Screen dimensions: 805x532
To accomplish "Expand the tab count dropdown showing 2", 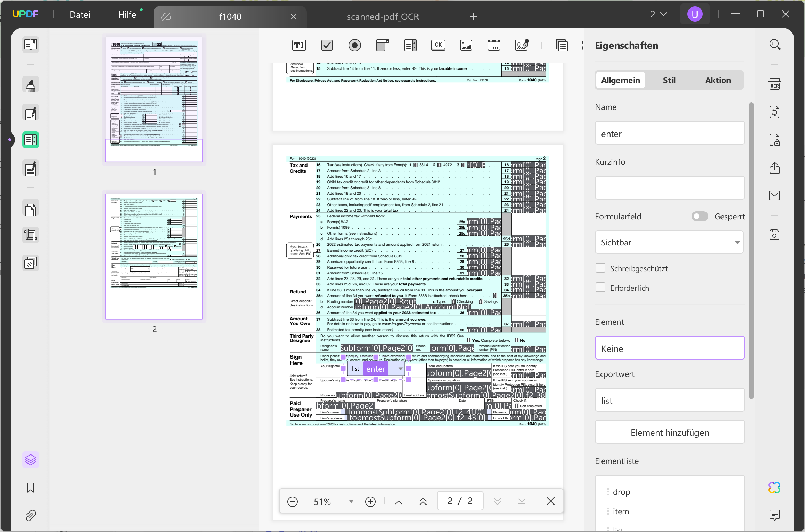I will coord(658,14).
